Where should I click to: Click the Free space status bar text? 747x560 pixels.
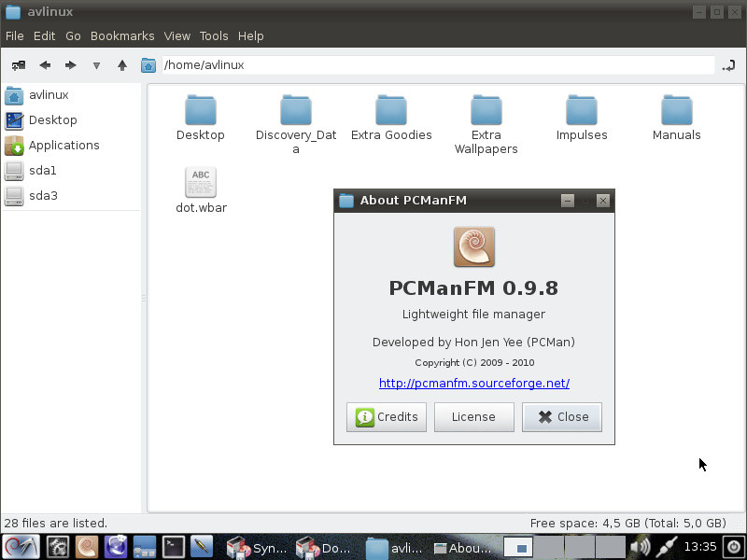click(x=627, y=524)
